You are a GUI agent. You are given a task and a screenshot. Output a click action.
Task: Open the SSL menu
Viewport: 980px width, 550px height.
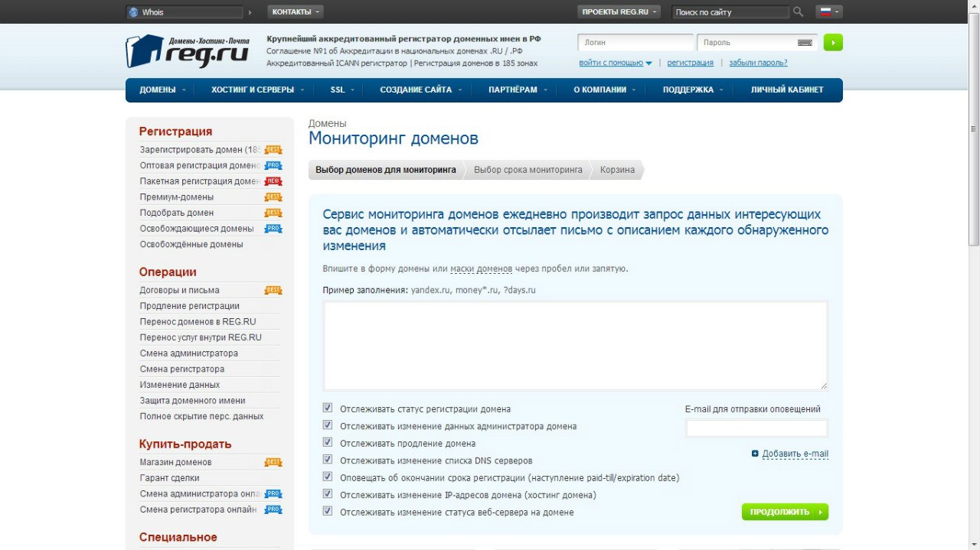342,89
